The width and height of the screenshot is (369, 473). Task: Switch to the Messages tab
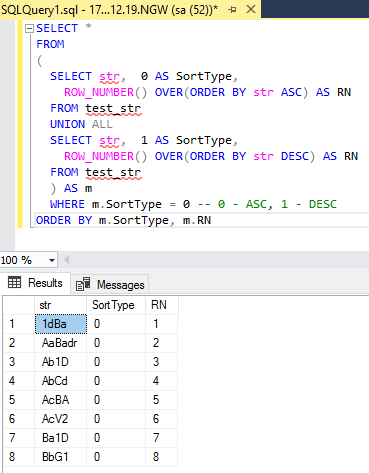pos(110,285)
